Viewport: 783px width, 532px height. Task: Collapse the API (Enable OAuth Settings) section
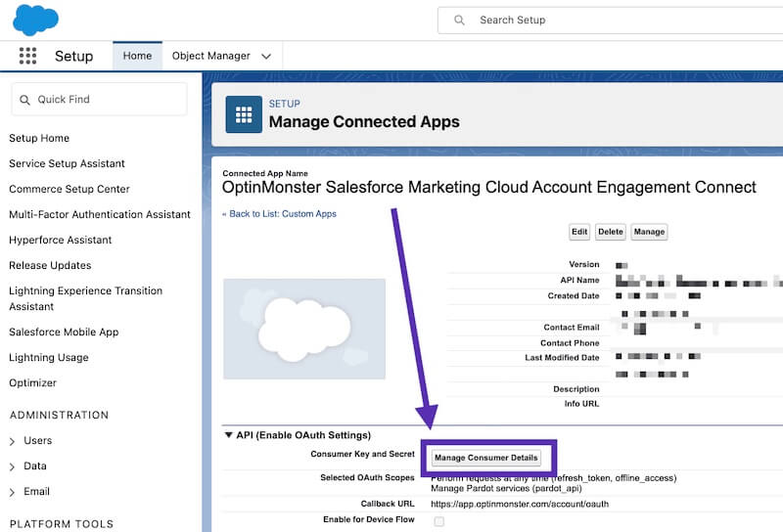coord(228,435)
